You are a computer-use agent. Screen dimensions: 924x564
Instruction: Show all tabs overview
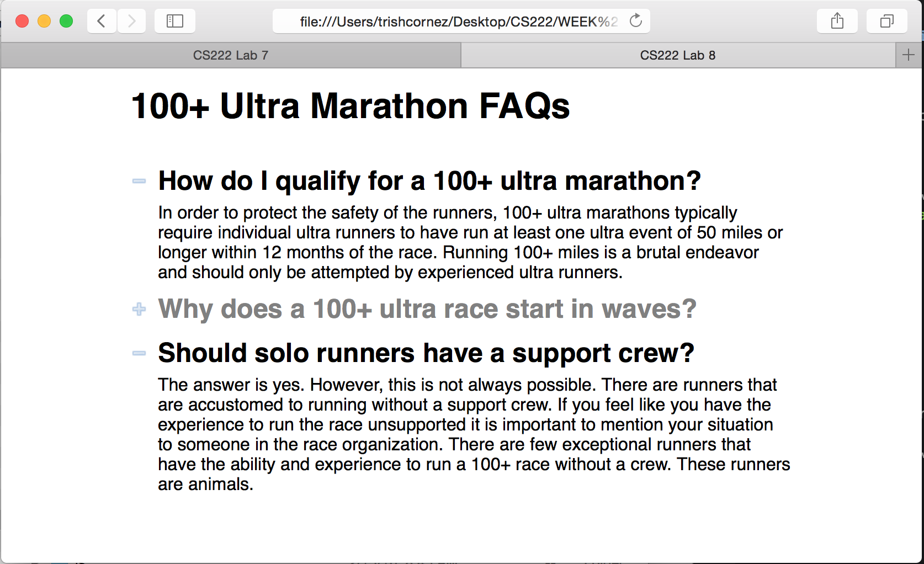point(886,22)
